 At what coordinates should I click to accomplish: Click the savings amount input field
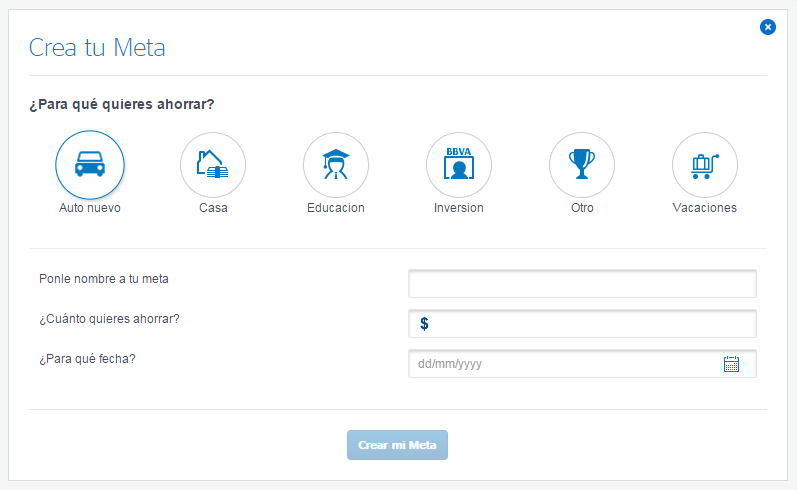point(583,324)
